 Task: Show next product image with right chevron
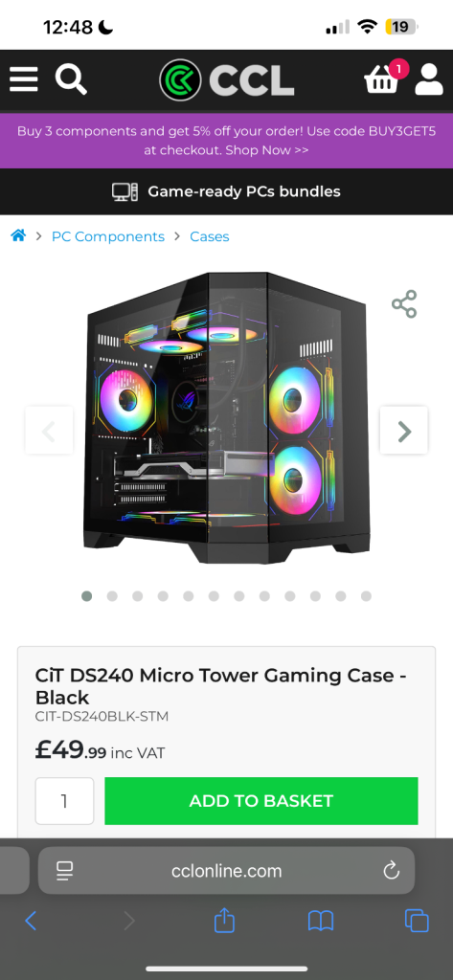tap(404, 431)
